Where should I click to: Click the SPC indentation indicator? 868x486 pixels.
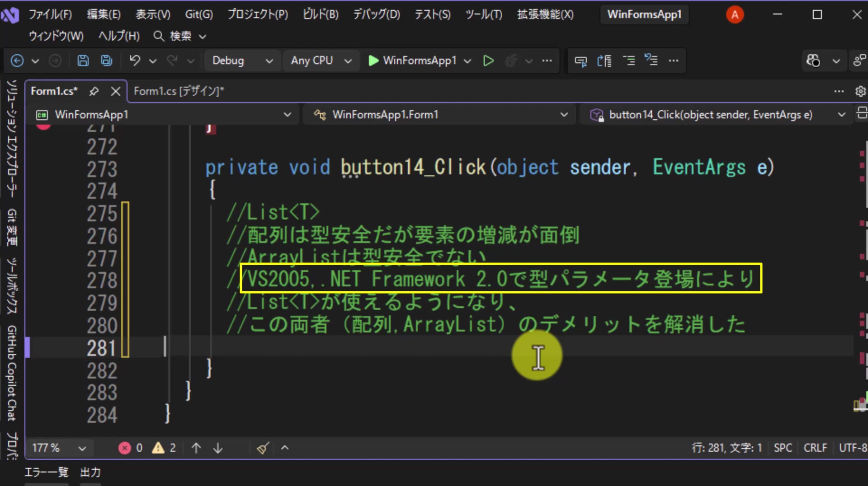(783, 448)
